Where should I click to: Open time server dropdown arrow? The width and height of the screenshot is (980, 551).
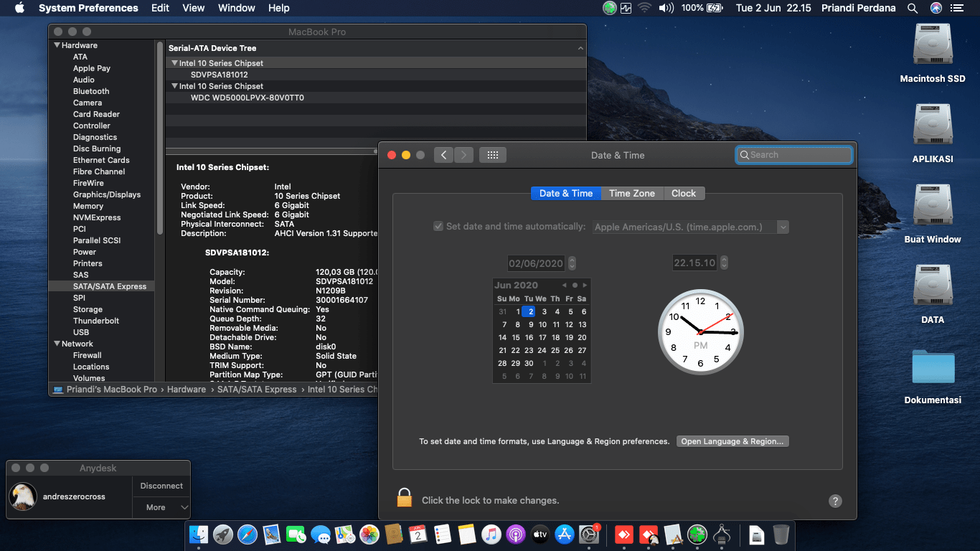pyautogui.click(x=783, y=227)
